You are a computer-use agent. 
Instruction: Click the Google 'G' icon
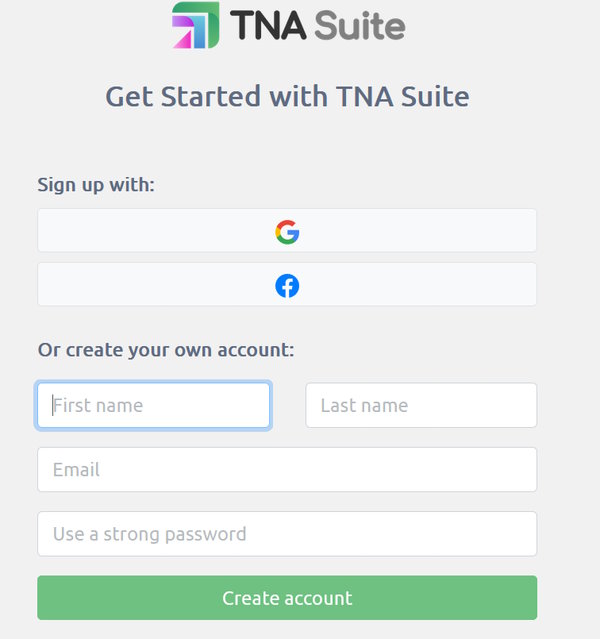[x=287, y=232]
